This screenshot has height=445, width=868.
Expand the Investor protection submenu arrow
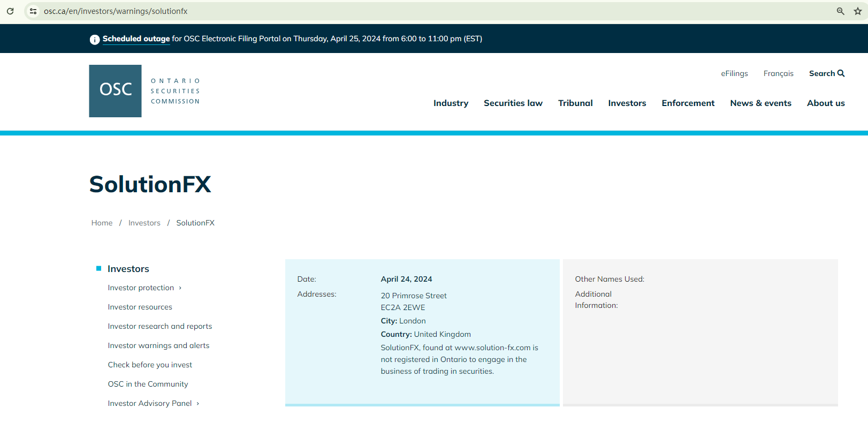pos(180,288)
